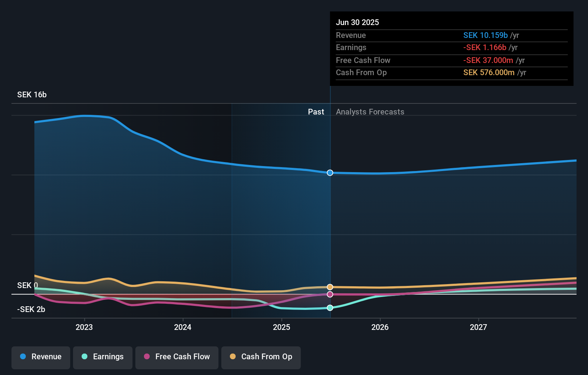Click the 2026 axis label
This screenshot has width=588, height=375.
click(x=380, y=327)
